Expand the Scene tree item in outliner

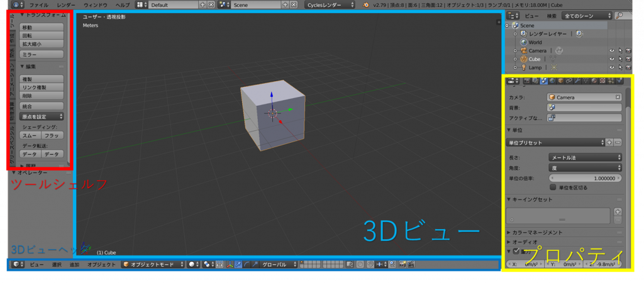508,25
